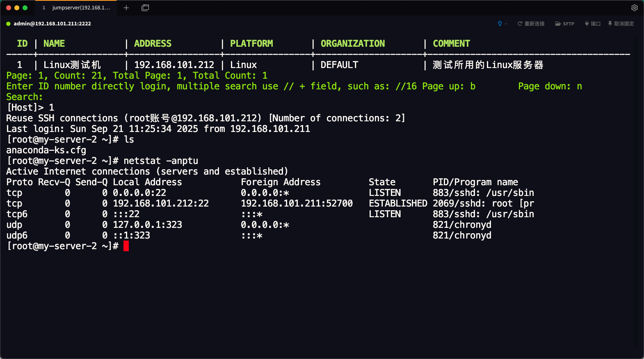This screenshot has width=644, height=359.
Task: Open the blue lightbulb hints dropdown
Action: [502, 24]
